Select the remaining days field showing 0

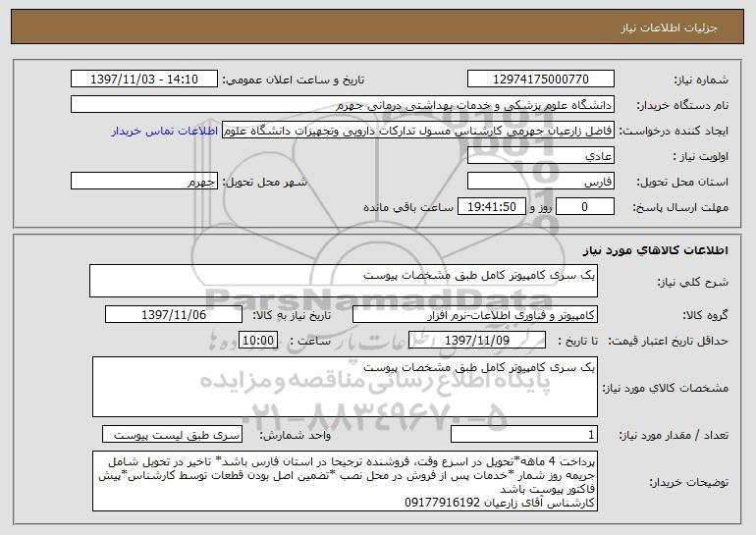pyautogui.click(x=585, y=207)
